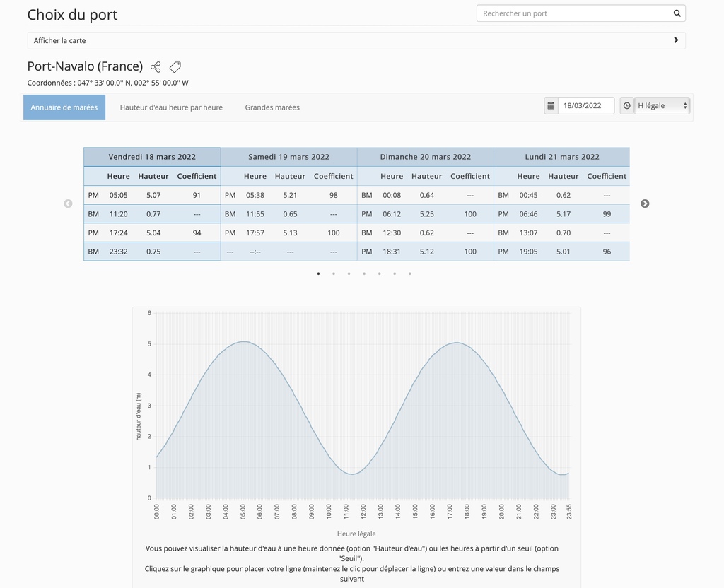
Task: Open the Grandes marées tab
Action: [x=272, y=107]
